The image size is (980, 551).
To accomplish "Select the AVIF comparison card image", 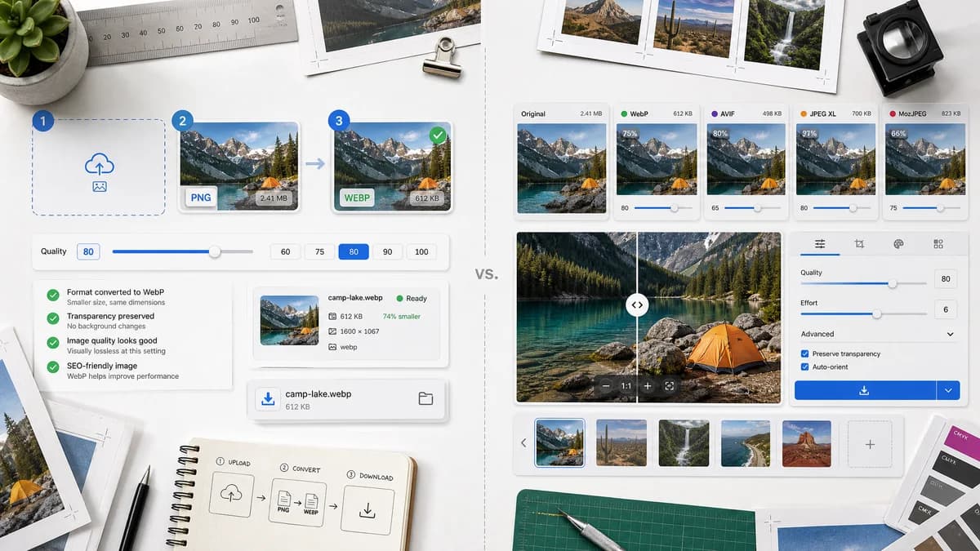I will (746, 158).
